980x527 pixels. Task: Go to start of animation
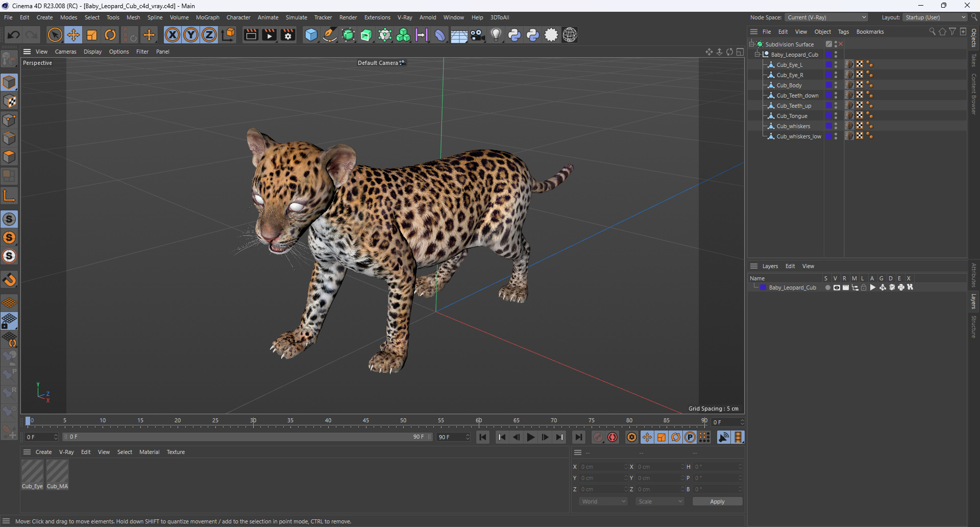click(x=483, y=437)
